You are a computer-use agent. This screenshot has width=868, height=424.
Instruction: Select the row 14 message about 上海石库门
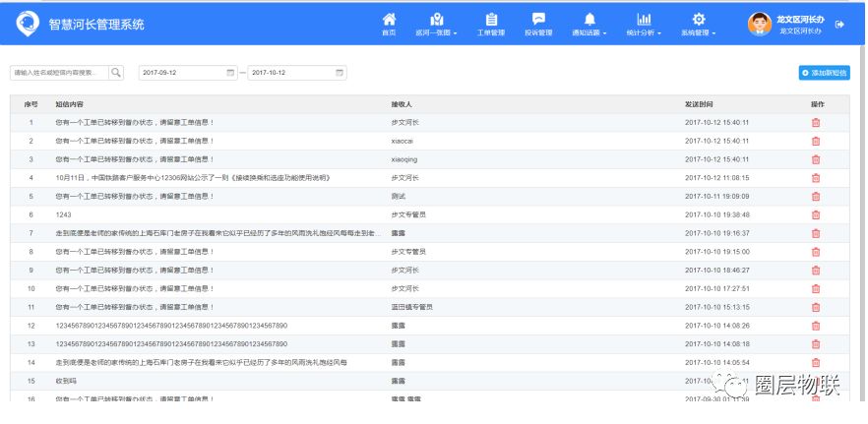coord(201,363)
